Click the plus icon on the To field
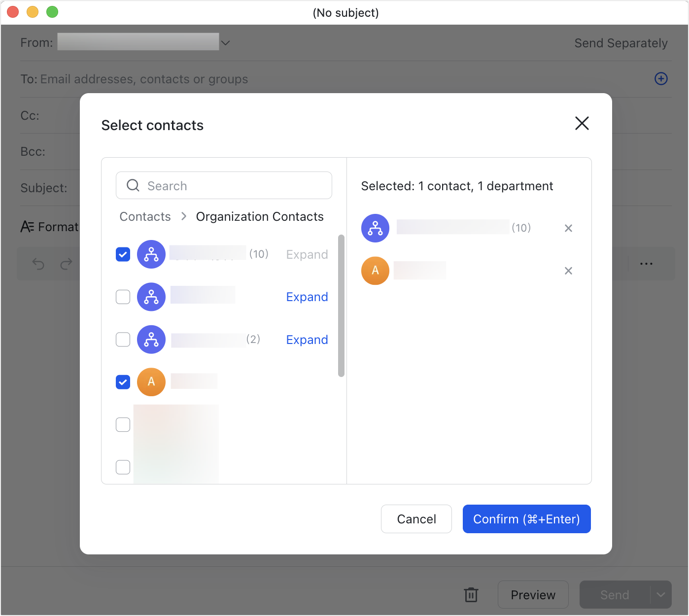 tap(661, 79)
